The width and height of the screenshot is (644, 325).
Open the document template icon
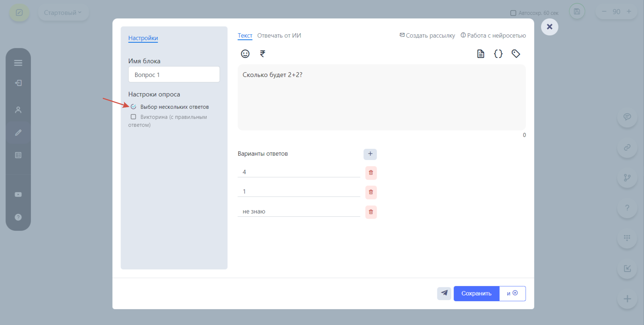click(481, 54)
